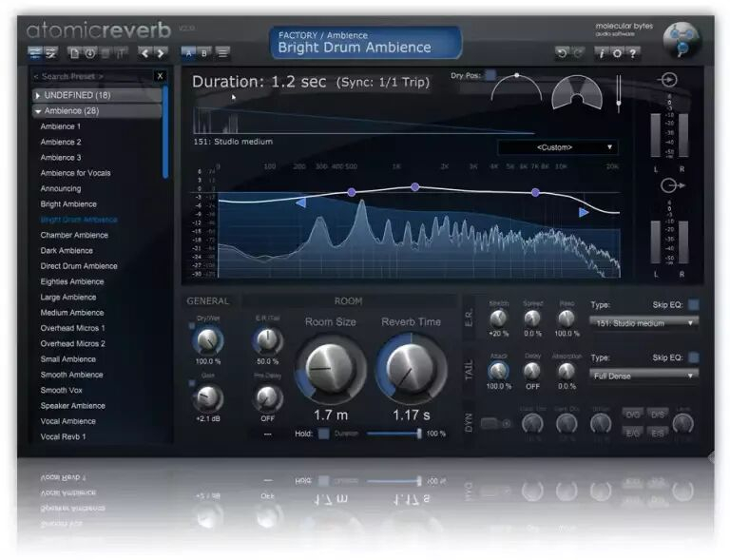730x560 pixels.
Task: Clear preset search with X button
Action: coord(160,76)
